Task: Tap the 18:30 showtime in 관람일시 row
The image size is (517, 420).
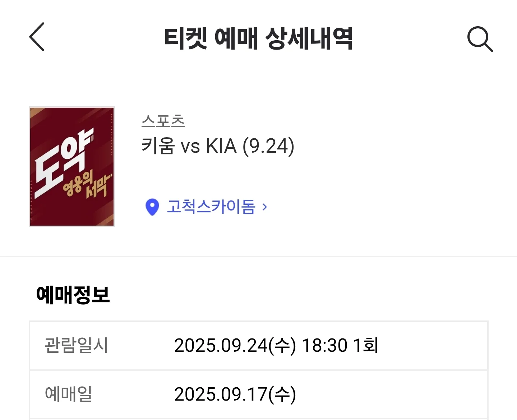Action: (x=324, y=345)
